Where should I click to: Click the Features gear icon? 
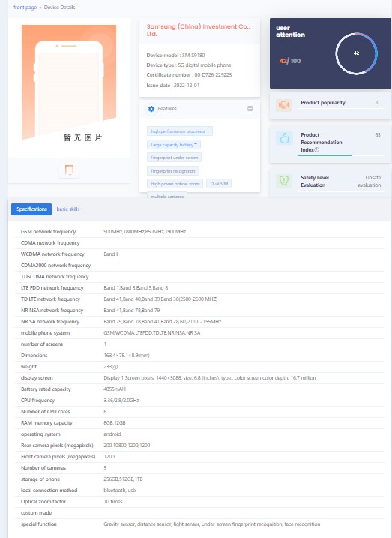pyautogui.click(x=151, y=109)
